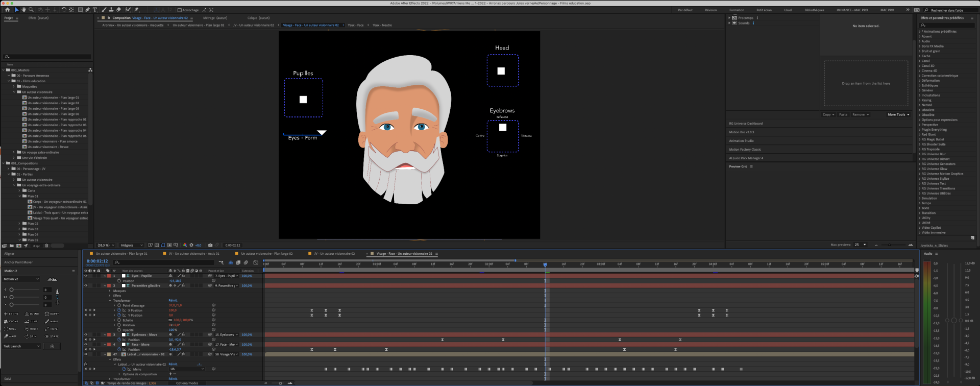
Task: Expand the Masques property group
Action: pos(109,291)
